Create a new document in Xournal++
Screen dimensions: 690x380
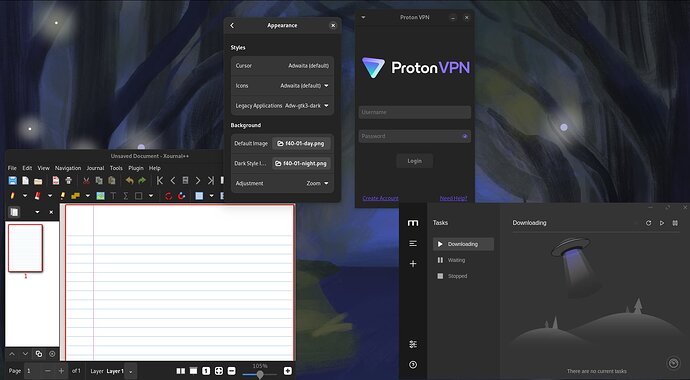[x=26, y=181]
